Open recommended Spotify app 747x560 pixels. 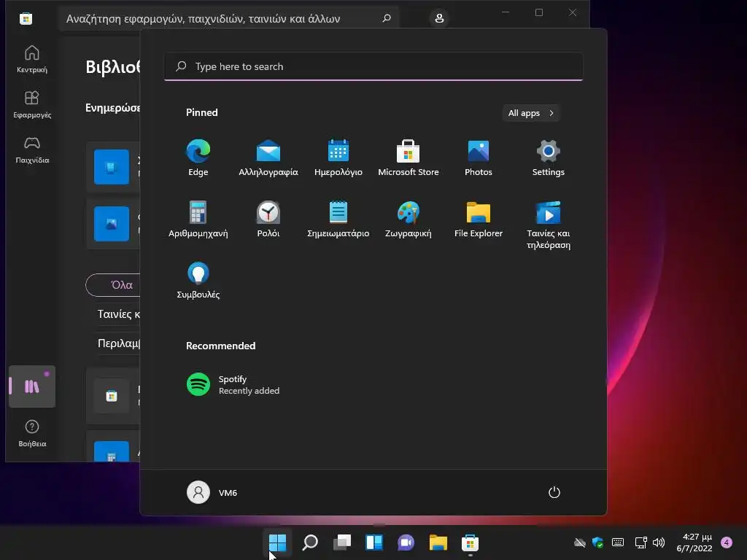click(x=233, y=384)
